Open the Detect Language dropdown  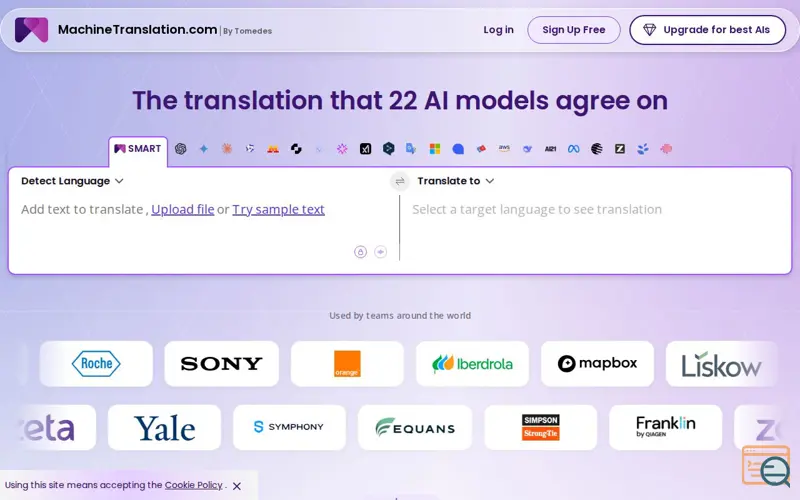click(x=72, y=181)
